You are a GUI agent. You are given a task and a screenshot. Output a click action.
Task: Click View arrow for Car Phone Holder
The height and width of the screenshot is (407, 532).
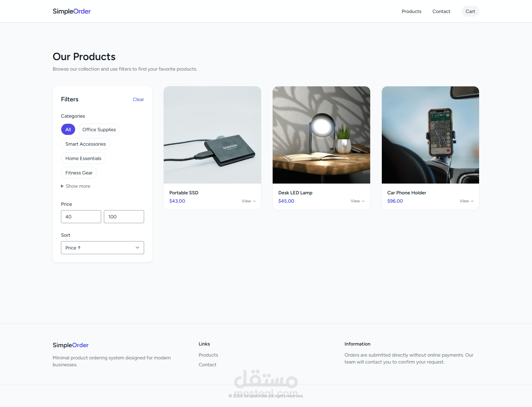[x=466, y=201]
